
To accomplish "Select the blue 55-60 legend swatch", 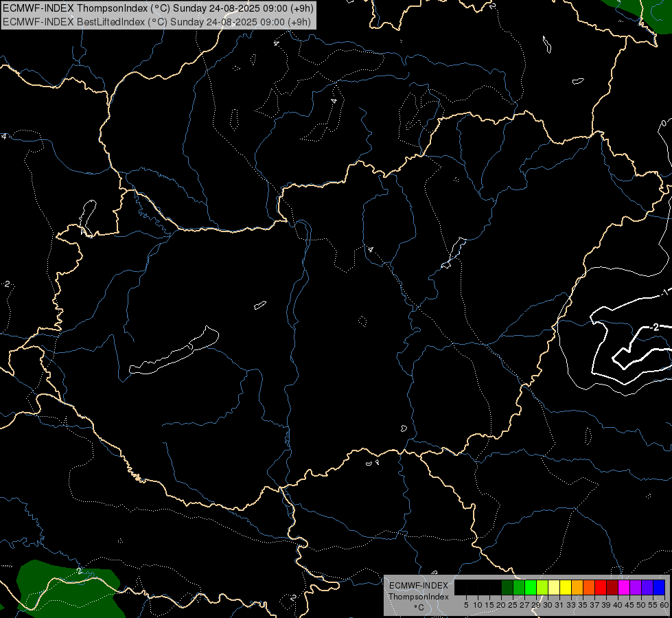I will click(x=659, y=587).
